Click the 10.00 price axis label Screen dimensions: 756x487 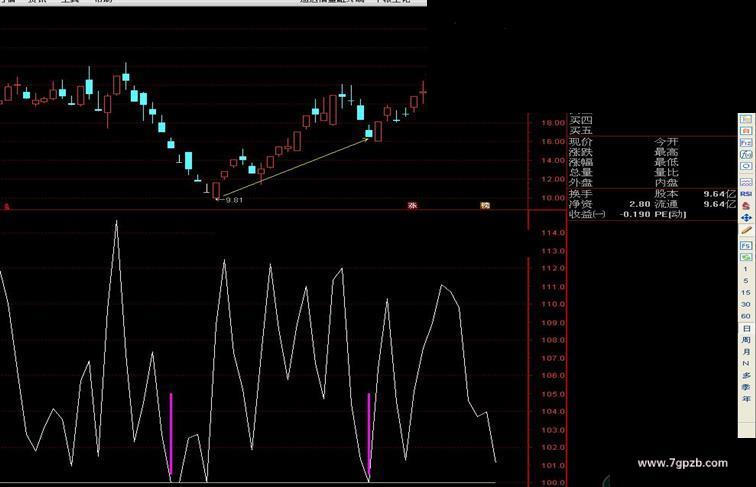(x=553, y=198)
